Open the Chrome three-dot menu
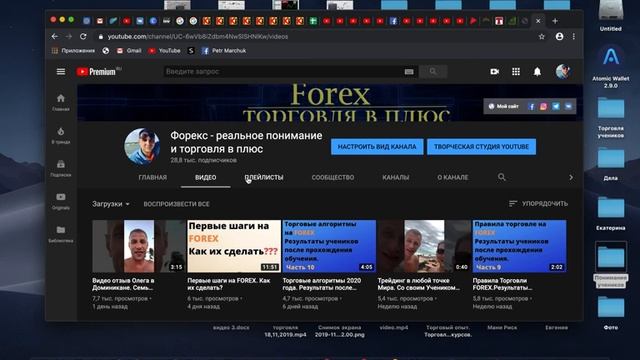 click(574, 36)
